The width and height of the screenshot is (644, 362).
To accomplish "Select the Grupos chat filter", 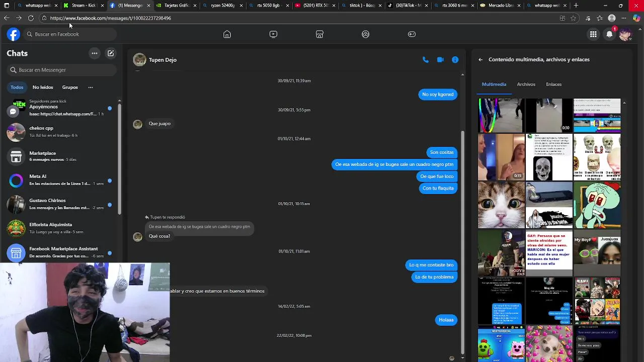I will pos(70,87).
